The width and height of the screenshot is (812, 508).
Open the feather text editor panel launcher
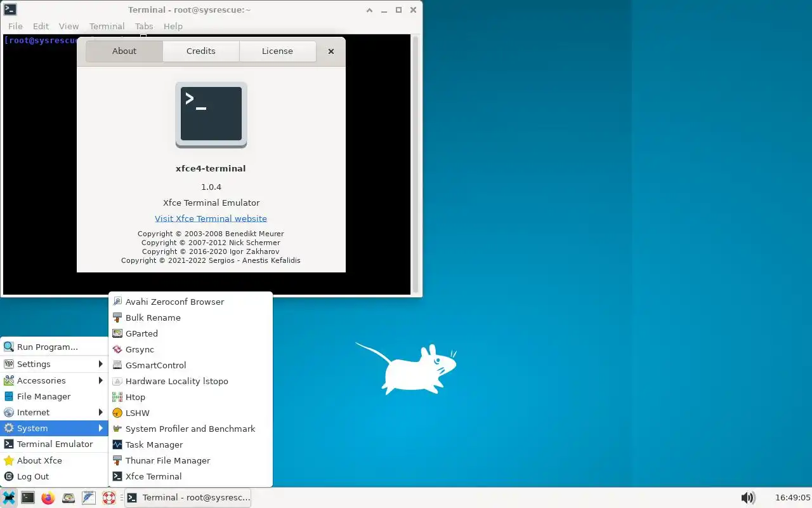89,498
